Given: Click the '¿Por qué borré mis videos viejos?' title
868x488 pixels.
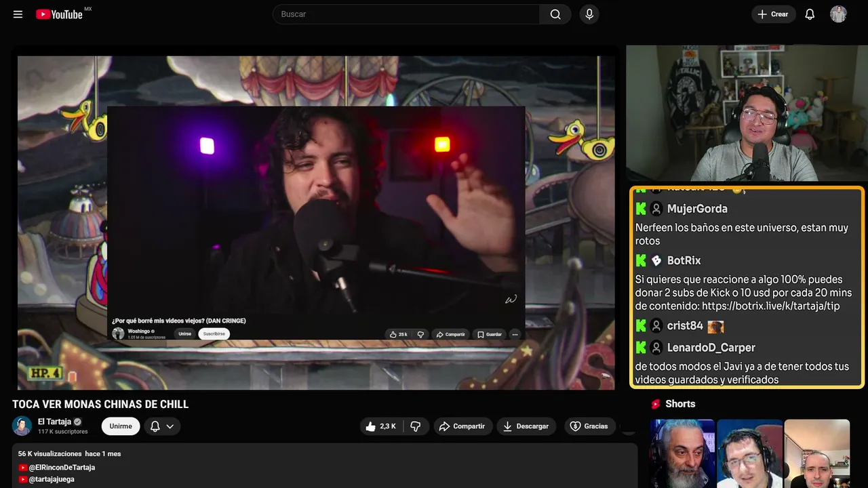Looking at the screenshot, I should [179, 321].
